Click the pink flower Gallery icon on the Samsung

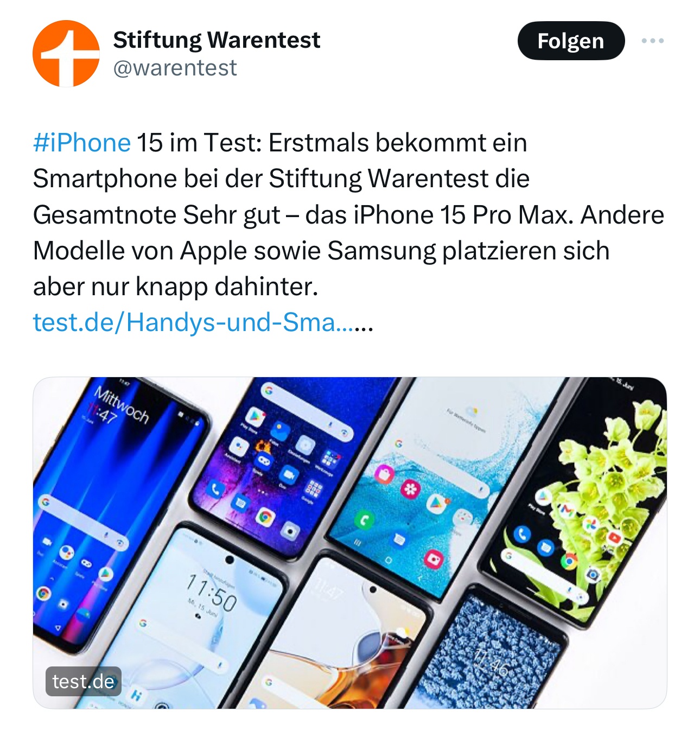(411, 490)
